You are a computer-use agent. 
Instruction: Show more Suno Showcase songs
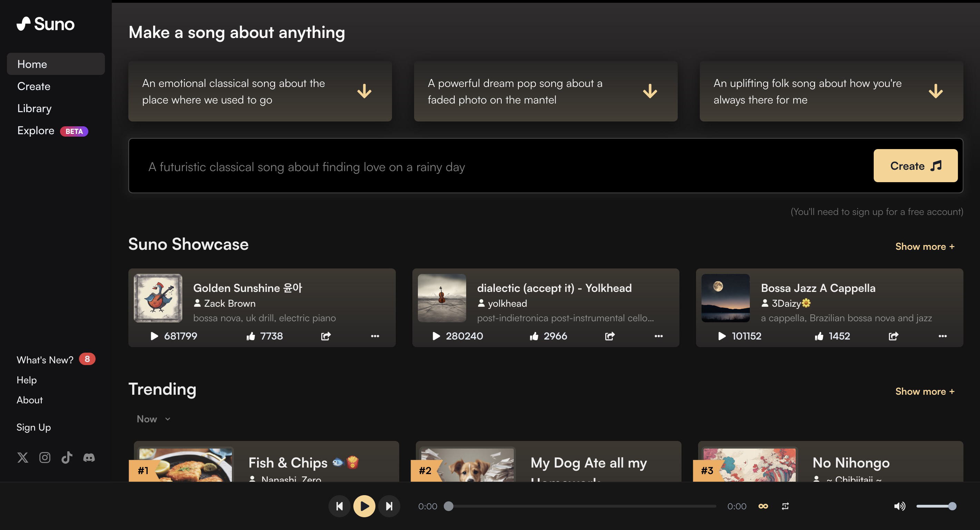924,247
